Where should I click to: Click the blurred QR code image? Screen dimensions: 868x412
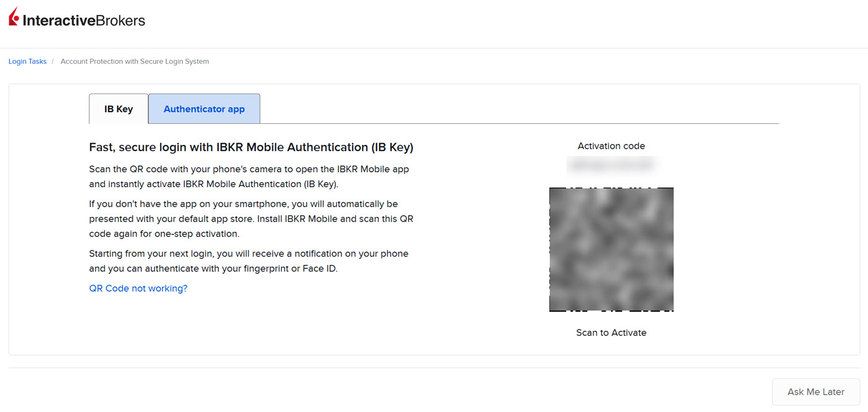coord(611,249)
